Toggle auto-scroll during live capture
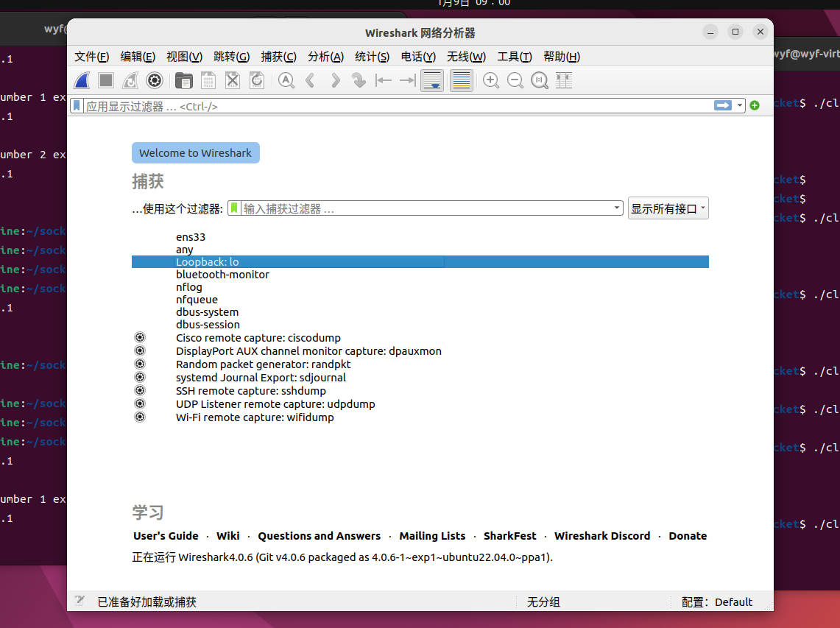Viewport: 840px width, 628px height. click(x=432, y=80)
